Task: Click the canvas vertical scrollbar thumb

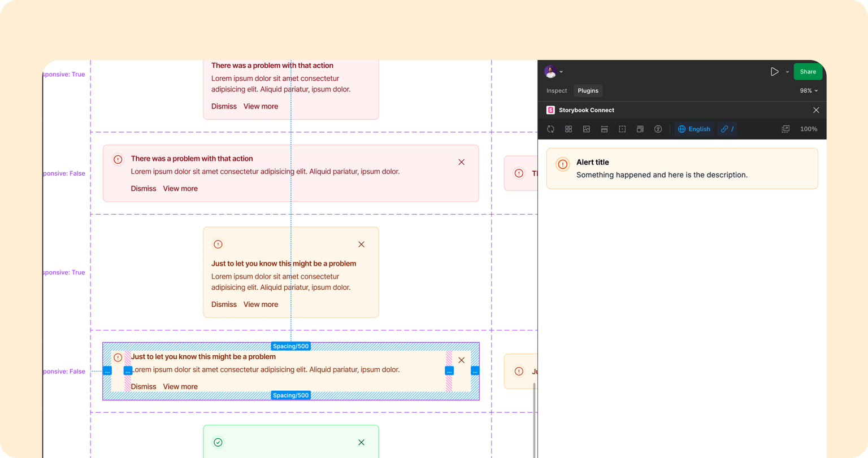Action: 535,420
